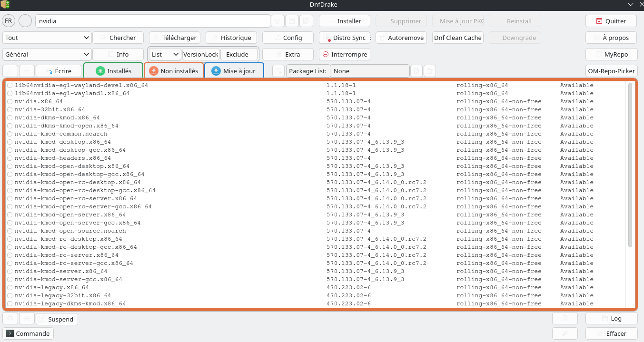Open the Commande terminal button
This screenshot has height=342, width=644.
point(28,333)
